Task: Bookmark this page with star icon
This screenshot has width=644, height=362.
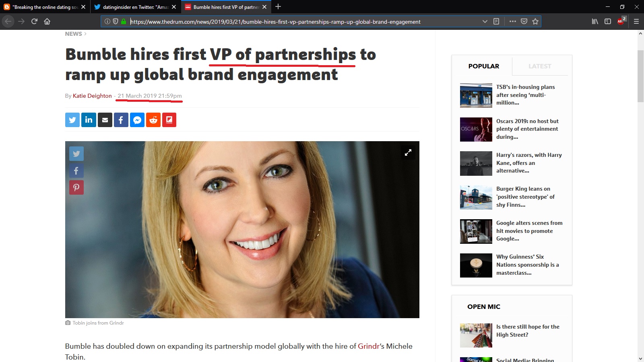Action: point(535,21)
